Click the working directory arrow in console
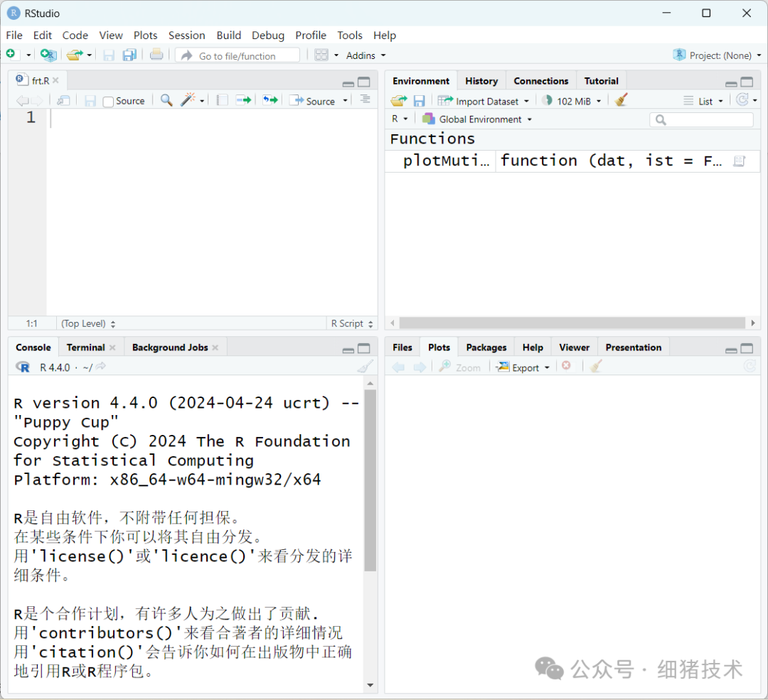Image resolution: width=768 pixels, height=700 pixels. (100, 366)
